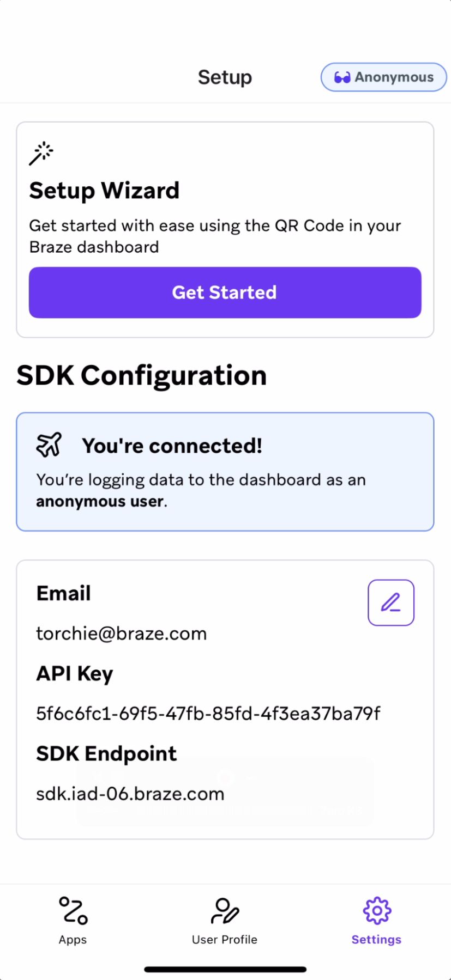Click the SDK Configuration heading
The image size is (451, 980).
[x=141, y=375]
